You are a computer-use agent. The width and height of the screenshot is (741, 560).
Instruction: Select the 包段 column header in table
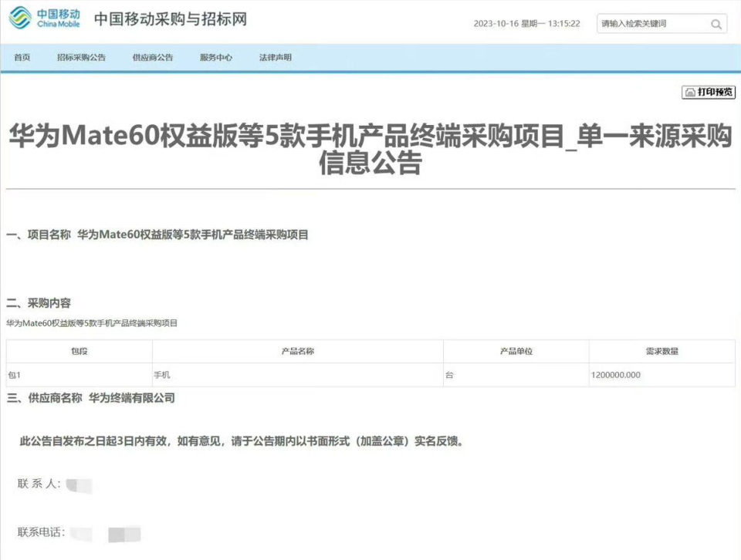tap(77, 351)
